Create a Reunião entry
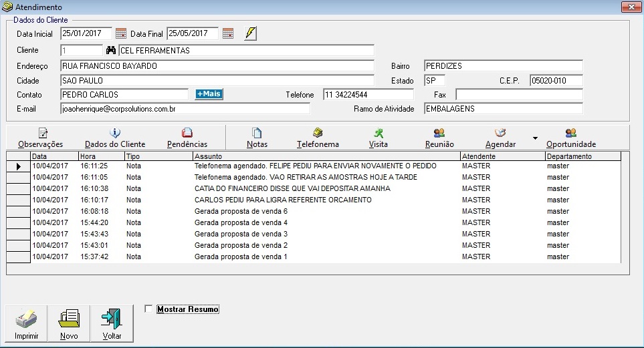 pyautogui.click(x=439, y=138)
